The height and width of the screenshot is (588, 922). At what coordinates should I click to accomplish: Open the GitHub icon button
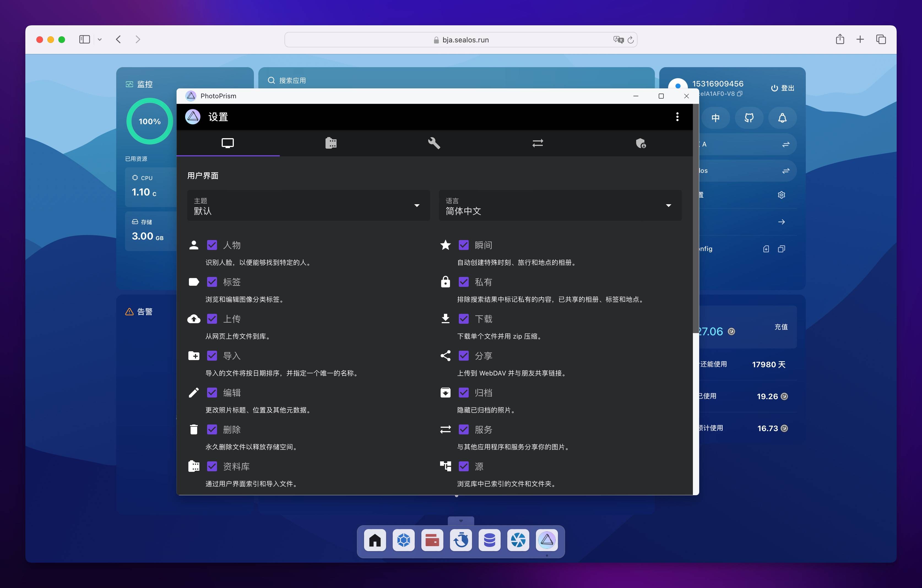coord(749,118)
